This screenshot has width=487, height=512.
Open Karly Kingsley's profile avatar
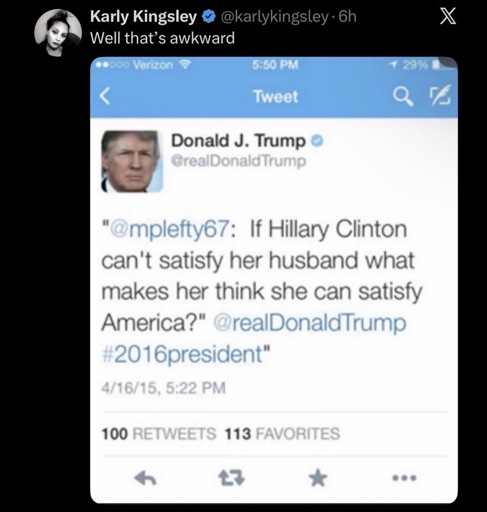click(x=58, y=32)
